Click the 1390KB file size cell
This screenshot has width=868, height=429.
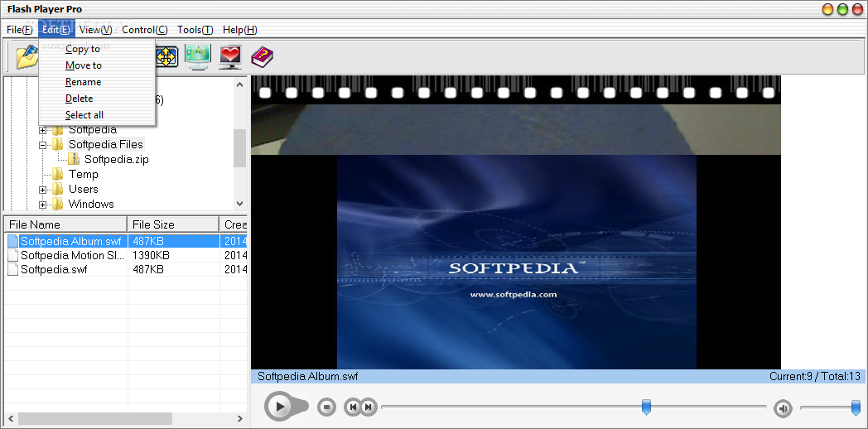pyautogui.click(x=151, y=256)
